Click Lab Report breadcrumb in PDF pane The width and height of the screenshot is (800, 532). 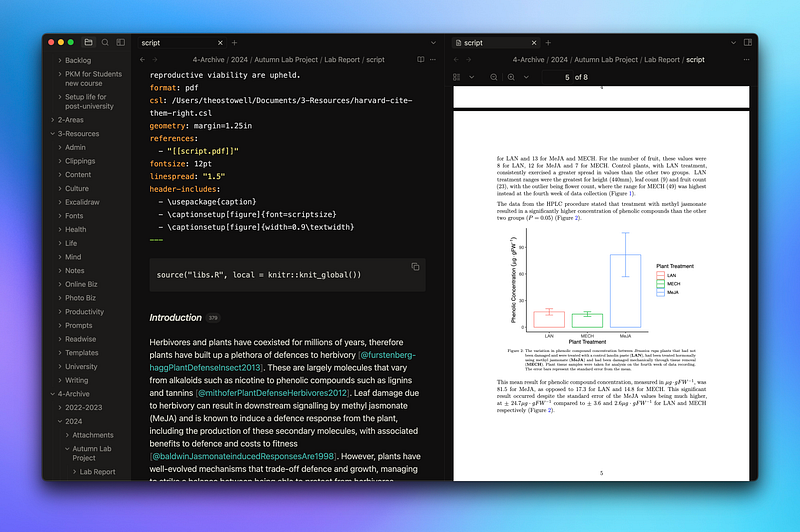pos(662,60)
